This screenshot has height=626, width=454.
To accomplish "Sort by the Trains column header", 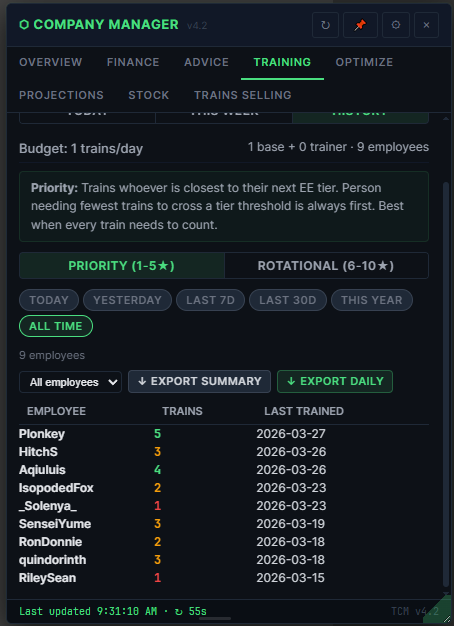I will [x=182, y=411].
